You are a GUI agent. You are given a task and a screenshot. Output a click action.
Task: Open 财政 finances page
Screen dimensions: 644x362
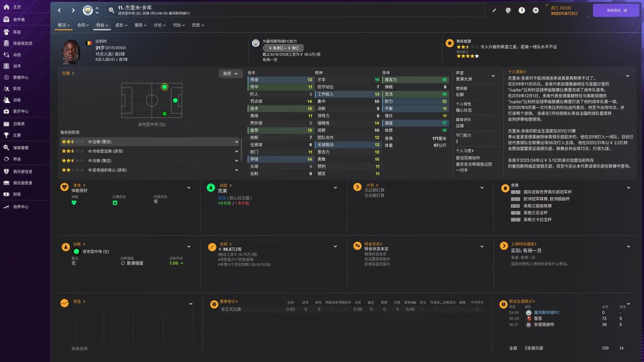tap(17, 194)
